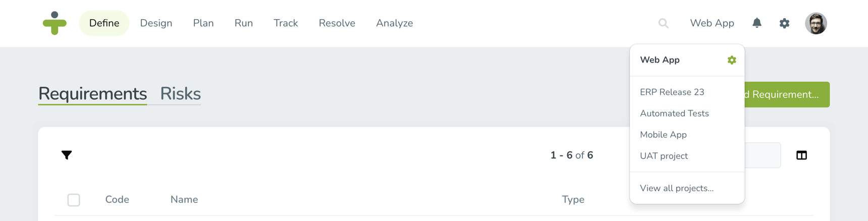Collapse the Web App project dropdown
868x221 pixels.
[x=712, y=23]
